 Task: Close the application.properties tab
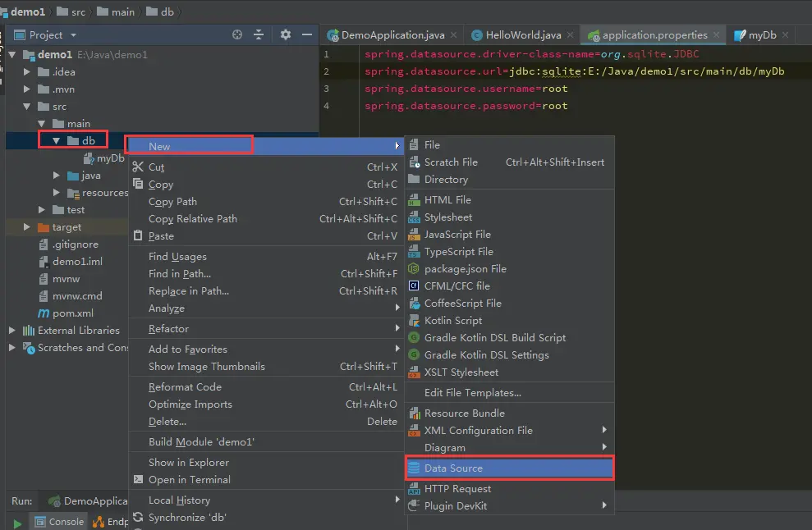tap(716, 34)
